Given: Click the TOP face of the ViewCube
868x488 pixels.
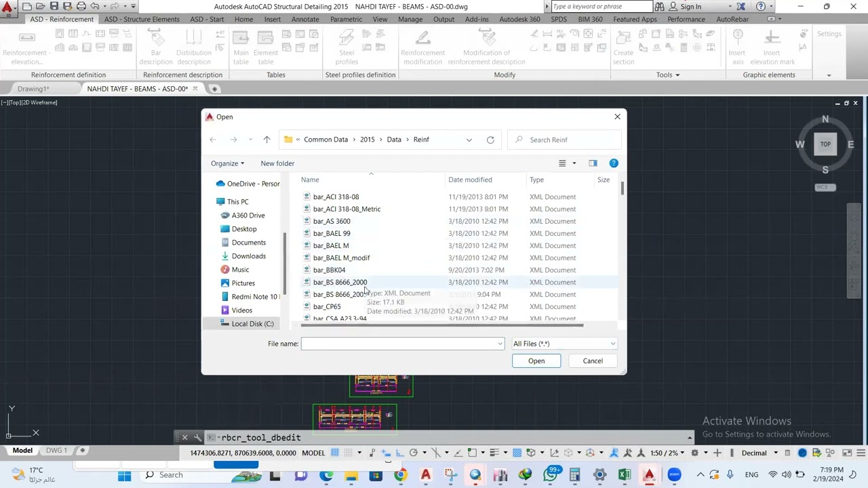Looking at the screenshot, I should point(825,144).
